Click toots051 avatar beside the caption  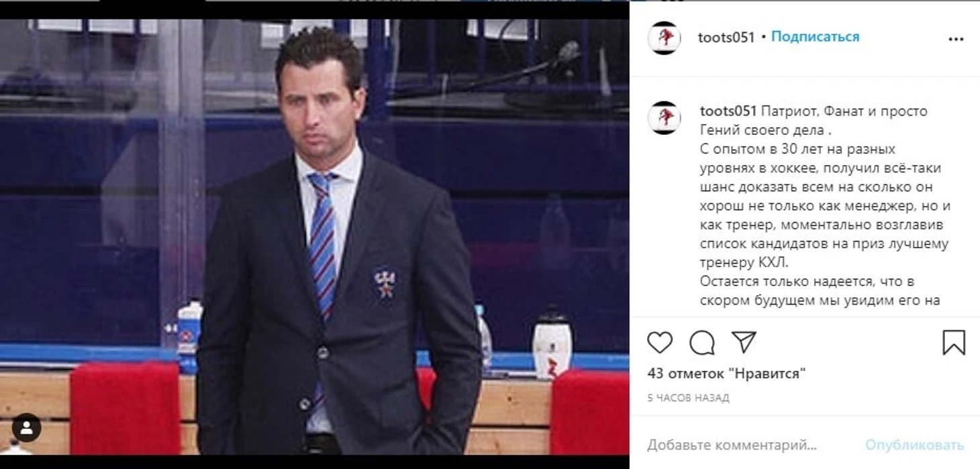click(x=665, y=117)
